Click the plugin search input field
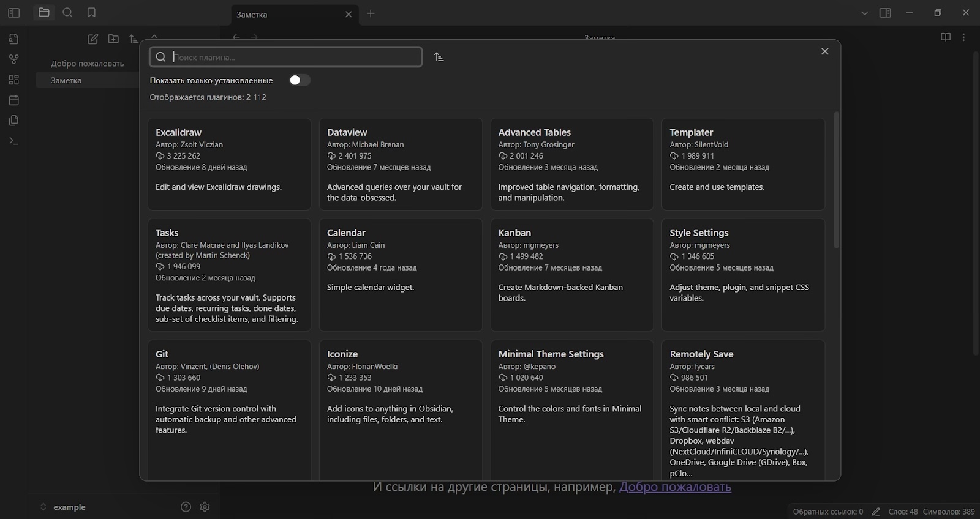 (294, 57)
